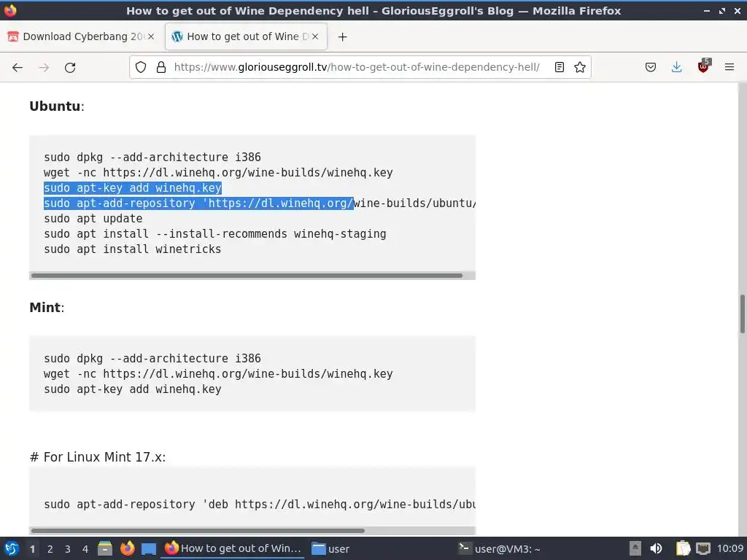747x560 pixels.
Task: Switch to workspace 3 in the taskbar
Action: (x=68, y=549)
